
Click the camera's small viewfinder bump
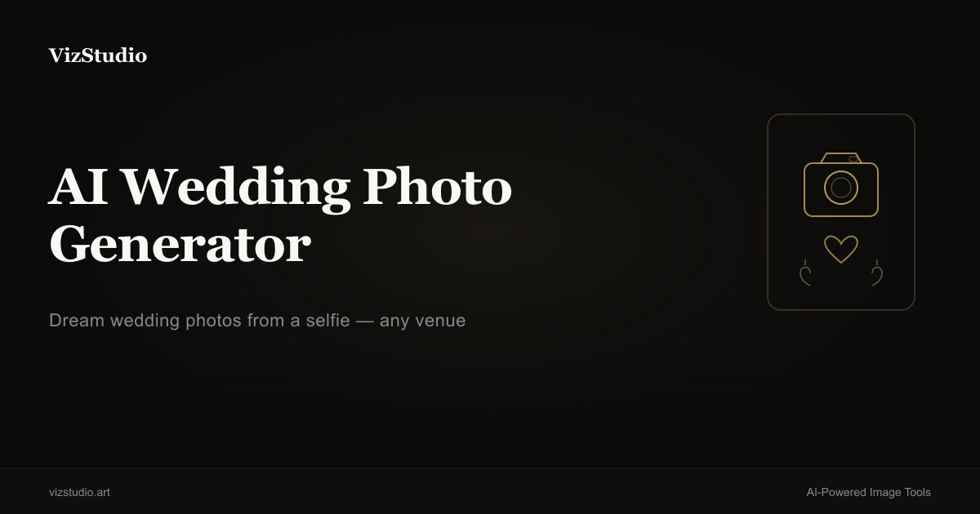pos(853,158)
